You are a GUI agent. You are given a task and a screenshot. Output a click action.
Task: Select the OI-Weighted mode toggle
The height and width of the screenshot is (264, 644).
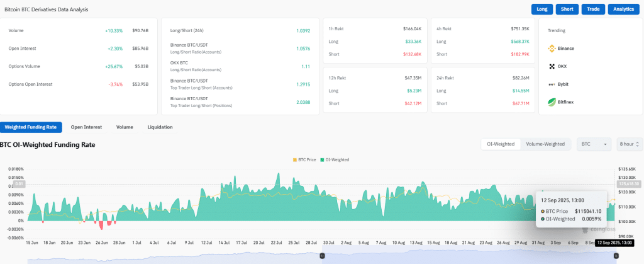[x=501, y=144]
